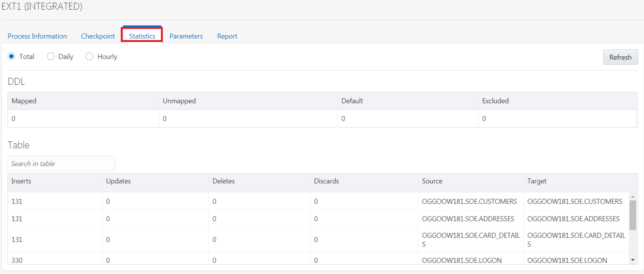Click Inserts value 330 in LOGON row

pyautogui.click(x=17, y=261)
